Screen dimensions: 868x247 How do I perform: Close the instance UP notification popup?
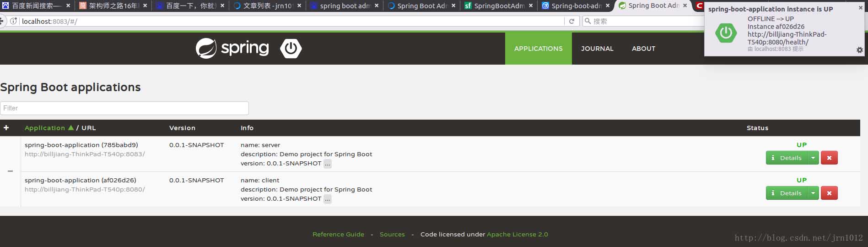pos(860,8)
